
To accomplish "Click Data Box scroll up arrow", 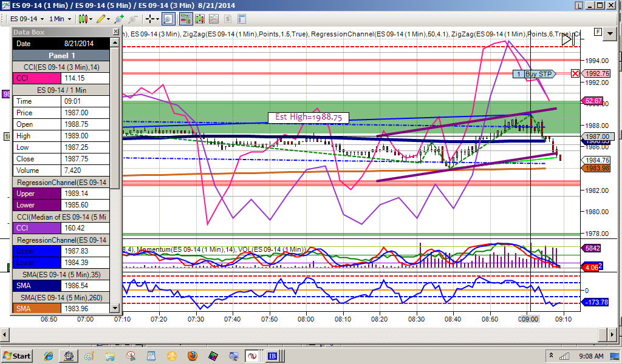I will [115, 42].
